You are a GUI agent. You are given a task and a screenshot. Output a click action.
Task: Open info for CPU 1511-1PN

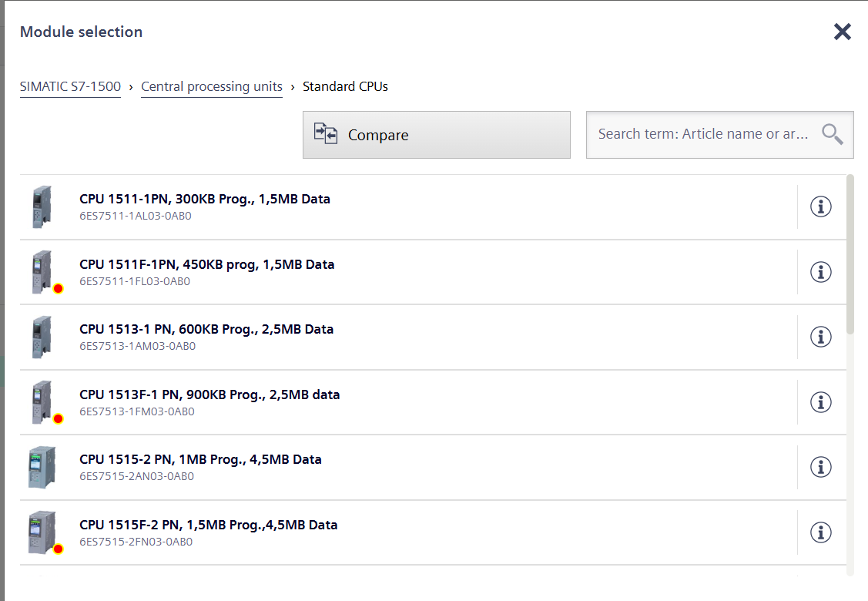click(x=821, y=206)
